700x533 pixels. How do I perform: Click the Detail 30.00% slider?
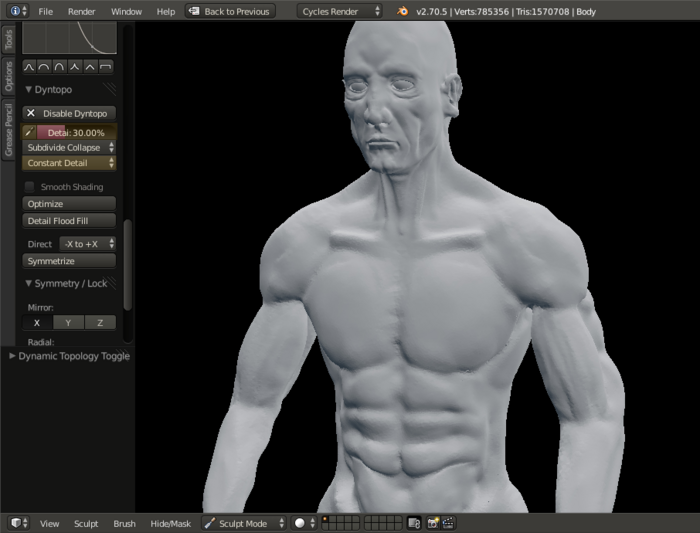point(76,132)
